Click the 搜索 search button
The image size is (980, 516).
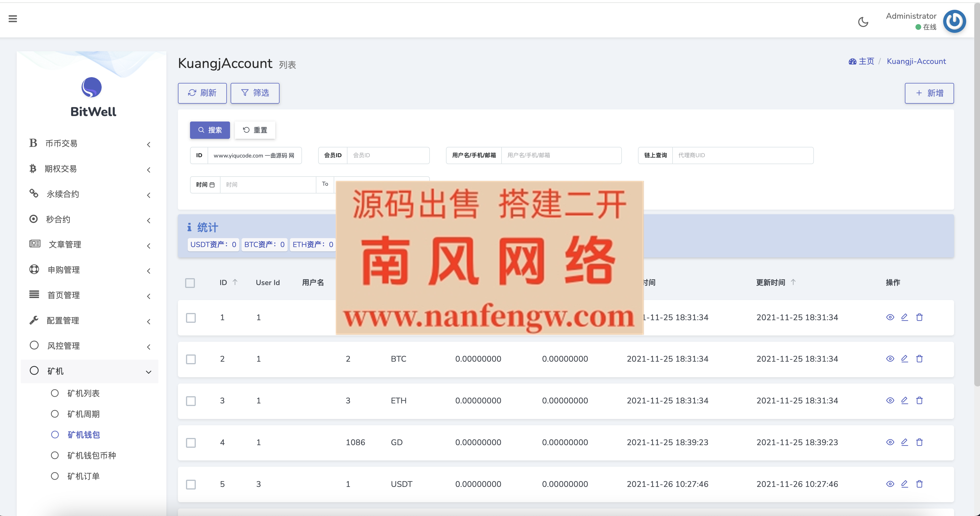(x=210, y=130)
